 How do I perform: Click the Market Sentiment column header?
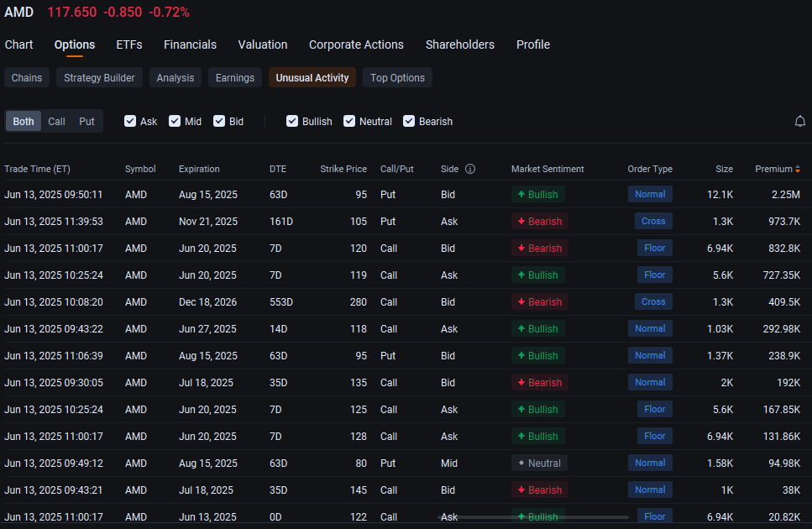pyautogui.click(x=547, y=169)
